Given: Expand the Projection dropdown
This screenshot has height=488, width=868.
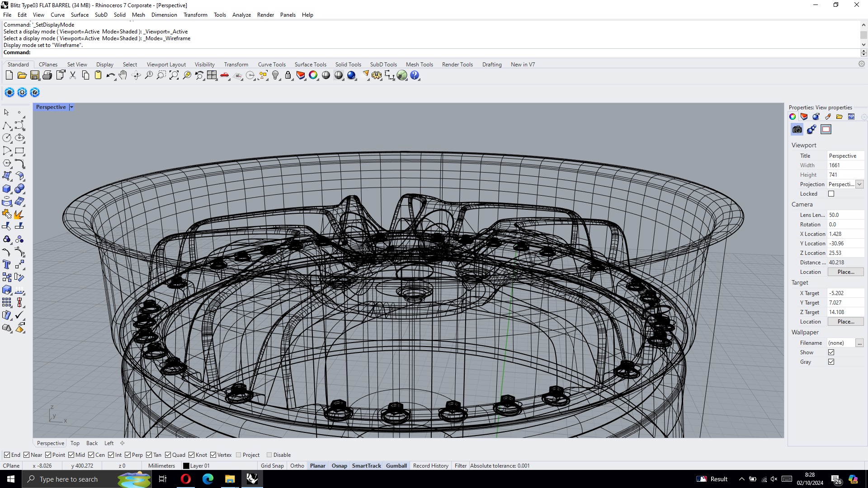Looking at the screenshot, I should pos(859,184).
